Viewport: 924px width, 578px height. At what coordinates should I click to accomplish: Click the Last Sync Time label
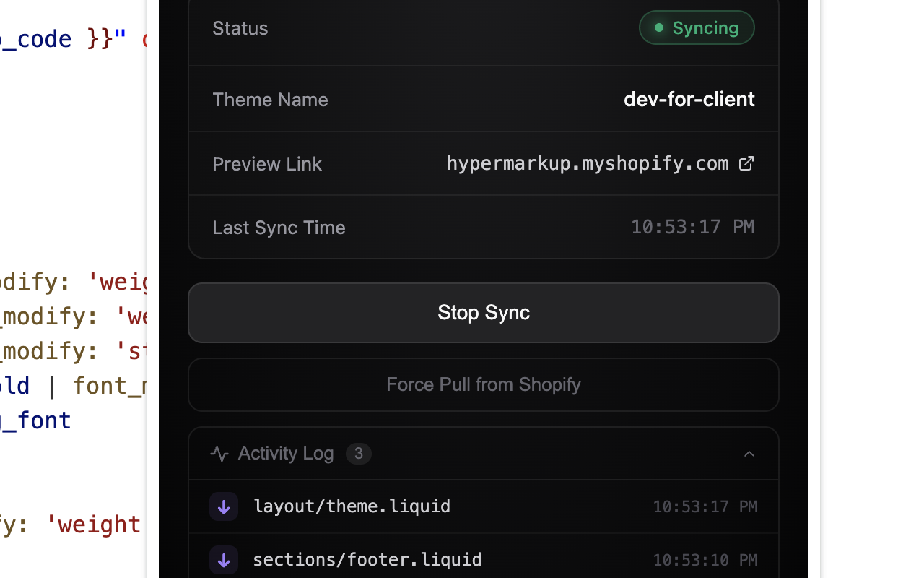tap(279, 228)
